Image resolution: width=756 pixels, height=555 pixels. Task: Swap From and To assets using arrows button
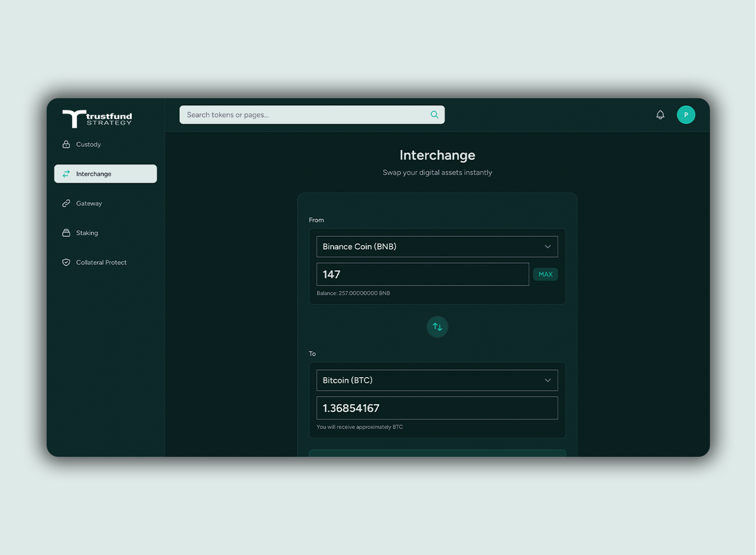(437, 327)
